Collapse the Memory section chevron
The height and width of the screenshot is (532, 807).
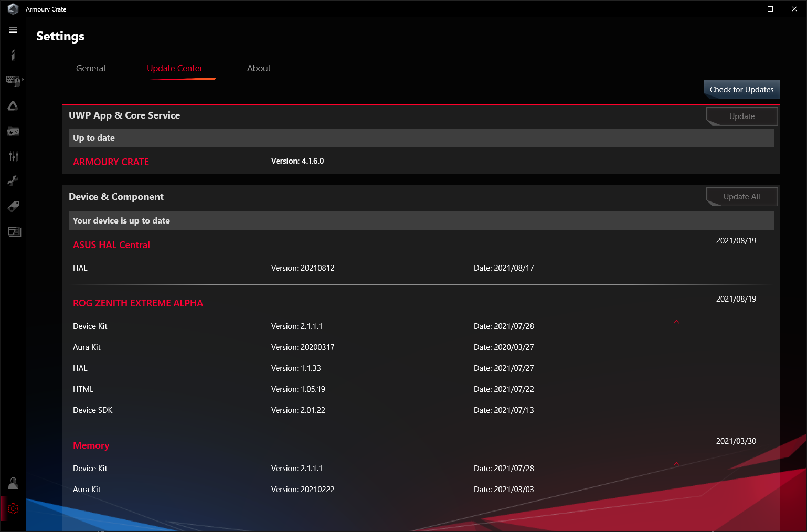[x=676, y=464]
